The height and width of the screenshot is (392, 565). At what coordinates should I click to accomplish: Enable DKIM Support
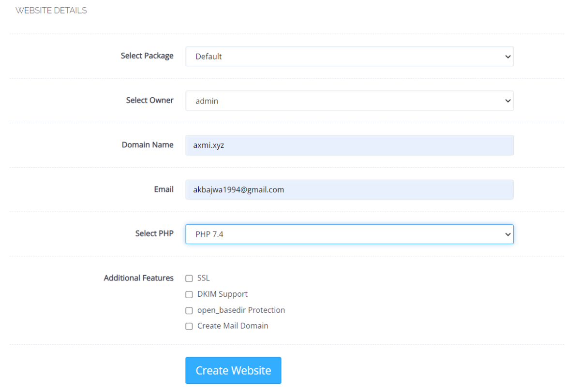[x=189, y=294]
